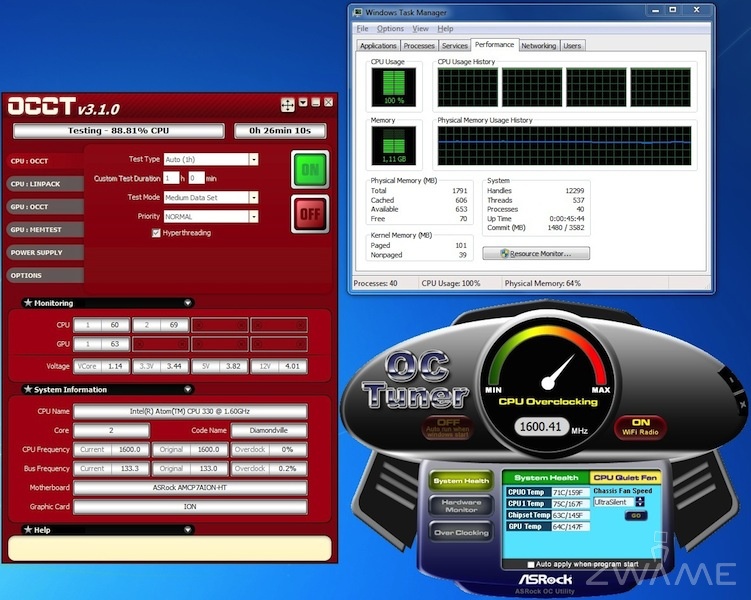Open the OCCT title bar dropdown arrow icon
Image resolution: width=751 pixels, height=600 pixels.
(303, 102)
